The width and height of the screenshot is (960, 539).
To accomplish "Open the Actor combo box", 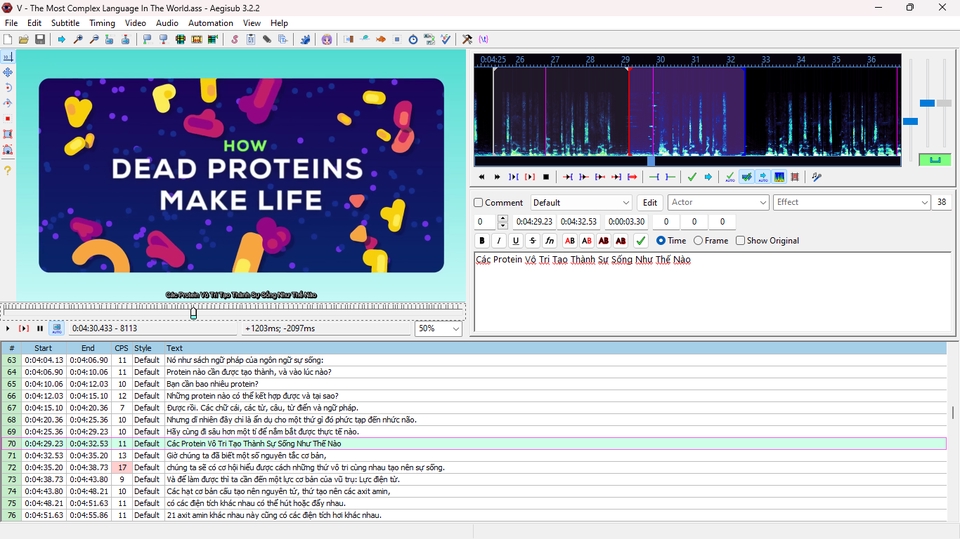I will tap(718, 202).
